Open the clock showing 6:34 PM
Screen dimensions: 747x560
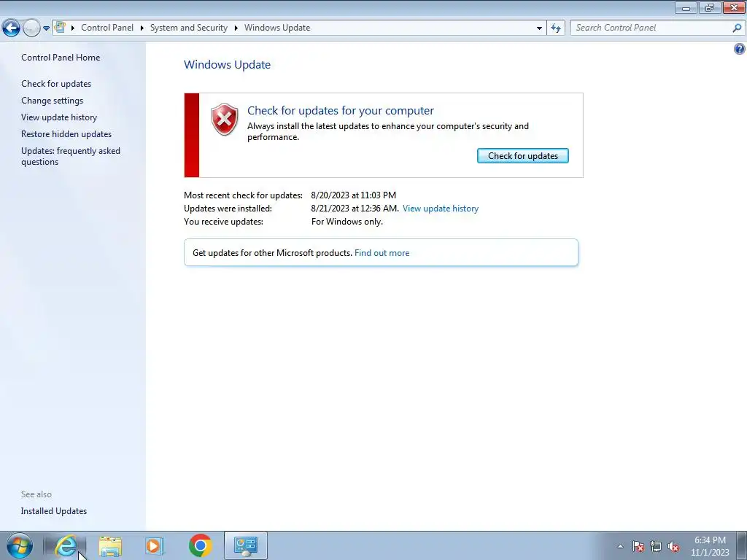(710, 546)
